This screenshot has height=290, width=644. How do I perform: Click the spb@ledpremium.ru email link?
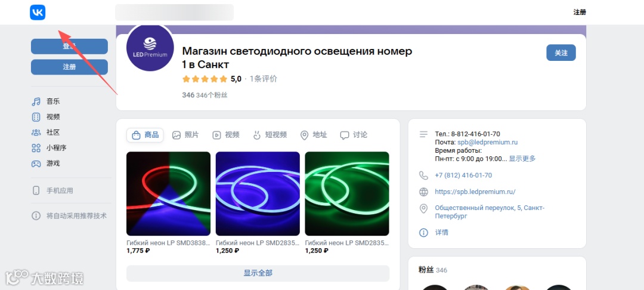pos(488,142)
